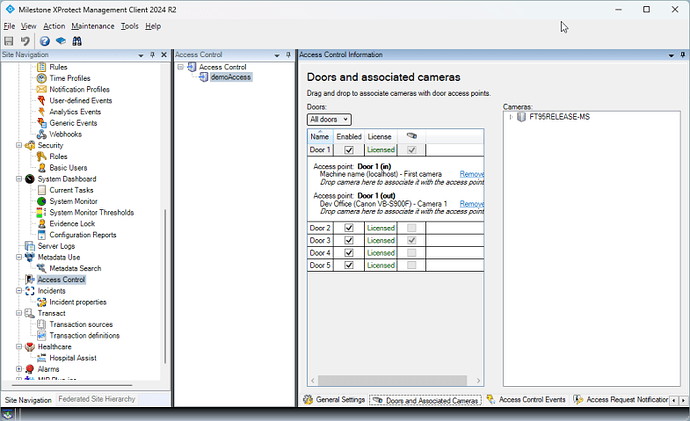This screenshot has width=690, height=421.
Task: Click the Evidence Lock icon
Action: [x=41, y=223]
